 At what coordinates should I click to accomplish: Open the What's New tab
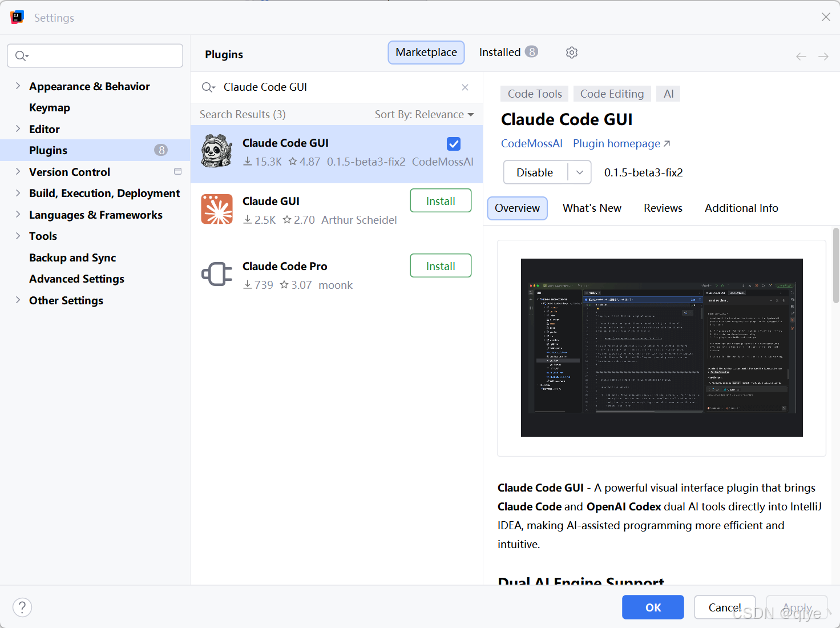[592, 208]
